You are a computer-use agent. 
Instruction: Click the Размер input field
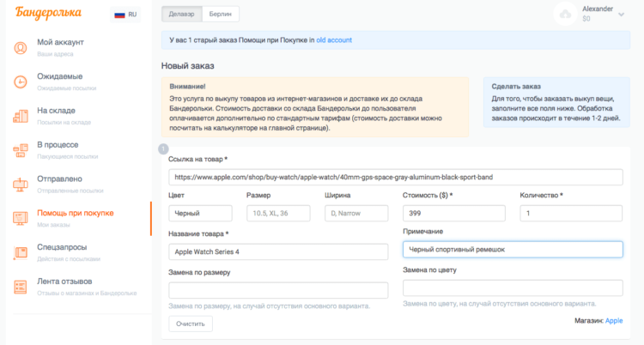click(x=278, y=213)
